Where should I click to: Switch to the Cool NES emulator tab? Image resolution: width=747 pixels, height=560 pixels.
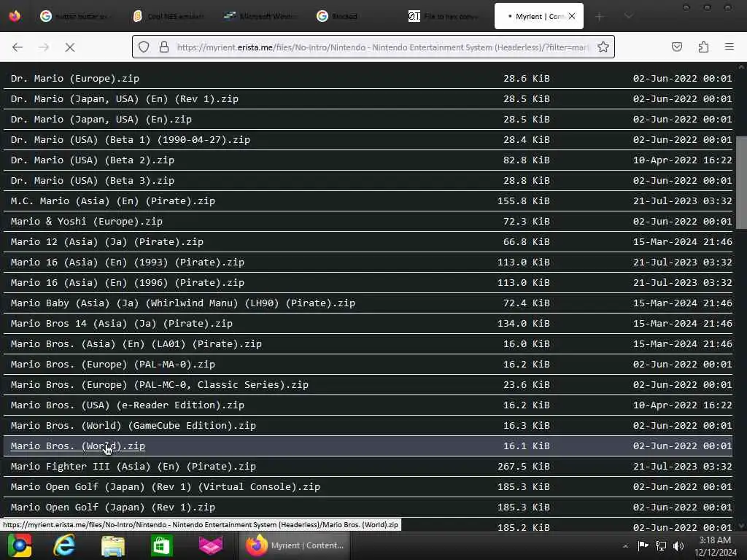pos(169,16)
